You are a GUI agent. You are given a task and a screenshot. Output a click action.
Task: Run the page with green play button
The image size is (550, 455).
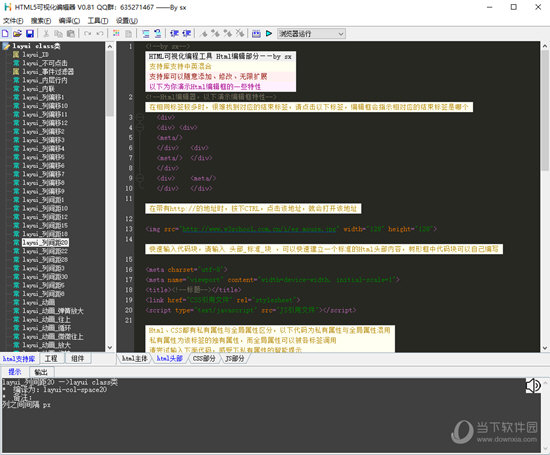point(269,34)
